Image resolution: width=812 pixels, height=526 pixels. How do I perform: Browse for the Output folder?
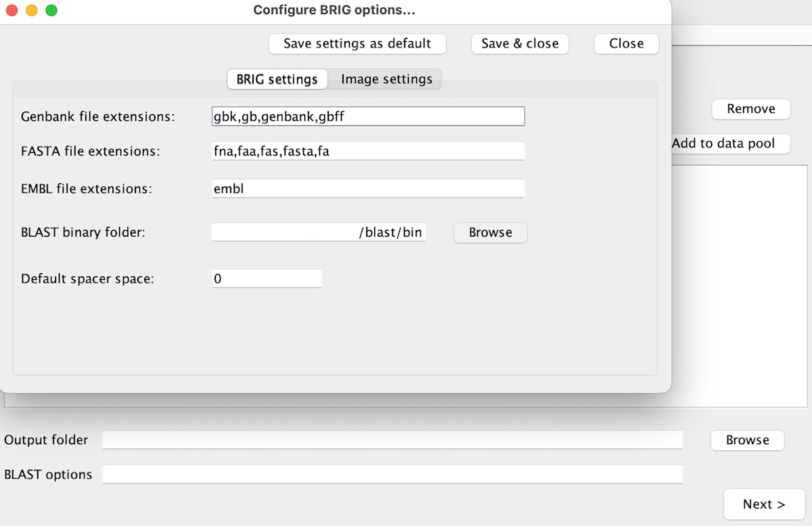pos(747,440)
